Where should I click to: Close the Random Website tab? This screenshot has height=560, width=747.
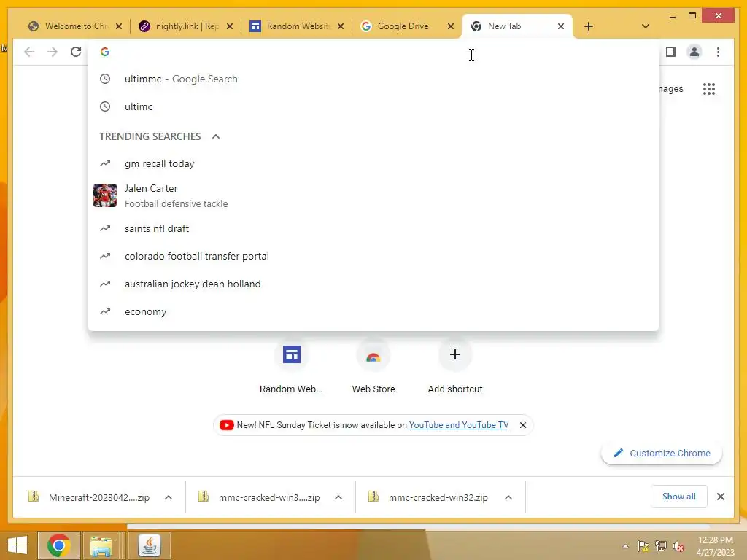pyautogui.click(x=340, y=26)
